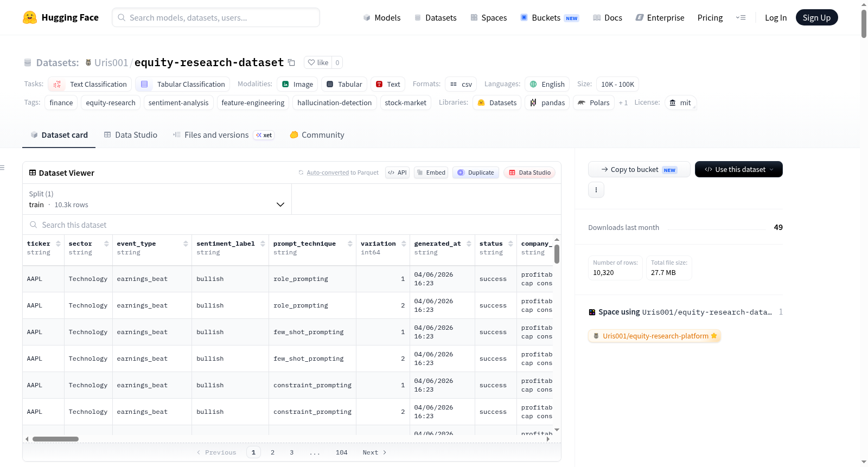Expand the Use this dataset dropdown
The image size is (868, 467).
click(x=739, y=169)
